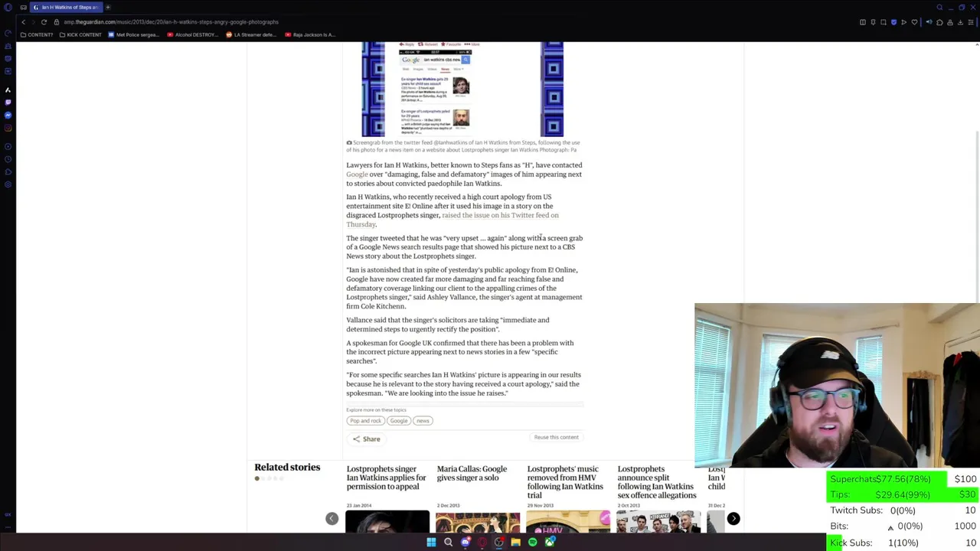The image size is (980, 551).
Task: Click the padlock site security icon
Action: click(x=57, y=22)
